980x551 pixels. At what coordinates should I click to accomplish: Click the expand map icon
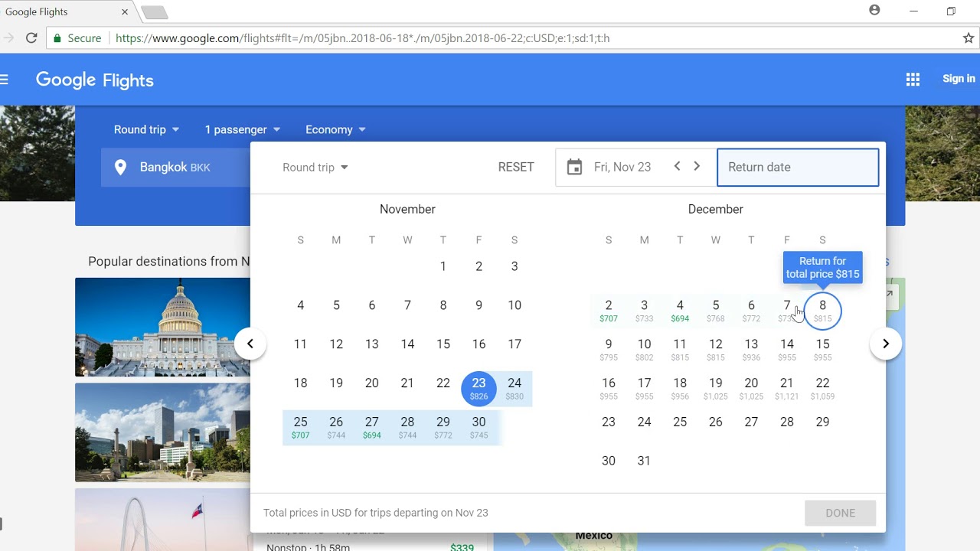[x=890, y=293]
